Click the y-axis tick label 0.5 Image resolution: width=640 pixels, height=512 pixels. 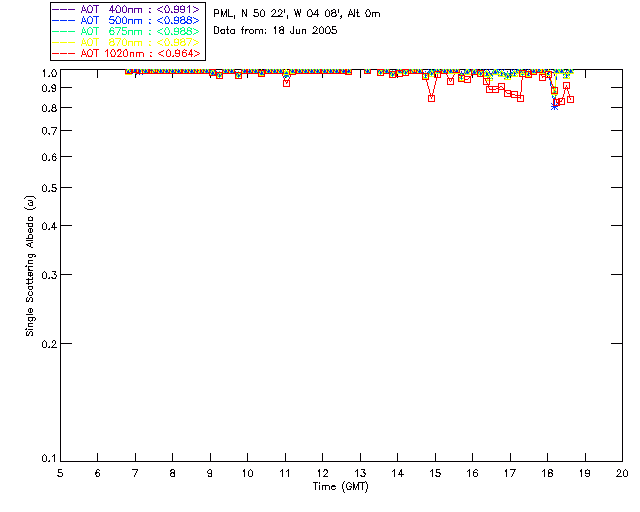(x=49, y=188)
